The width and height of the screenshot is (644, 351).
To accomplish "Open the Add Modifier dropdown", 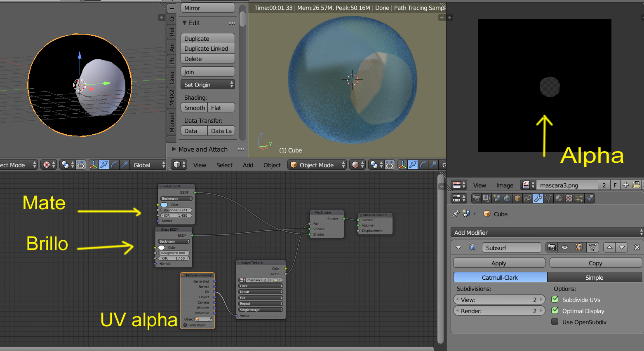I will pos(547,233).
